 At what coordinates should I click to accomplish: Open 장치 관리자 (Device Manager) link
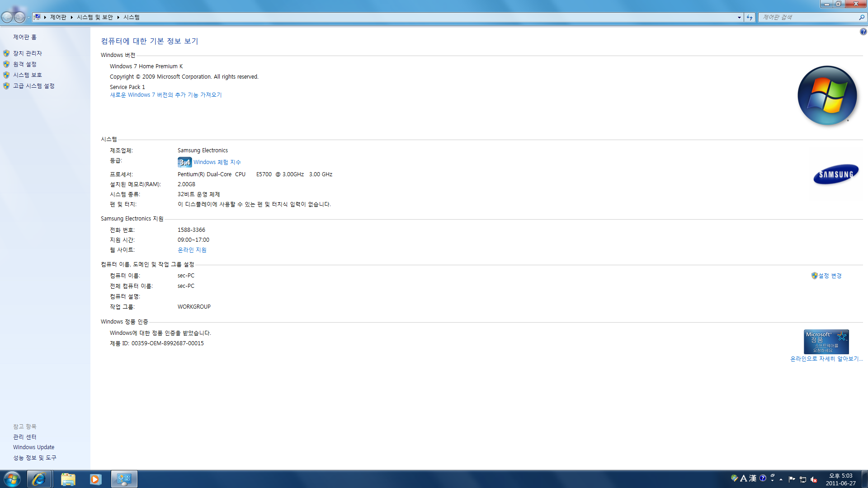pyautogui.click(x=28, y=53)
